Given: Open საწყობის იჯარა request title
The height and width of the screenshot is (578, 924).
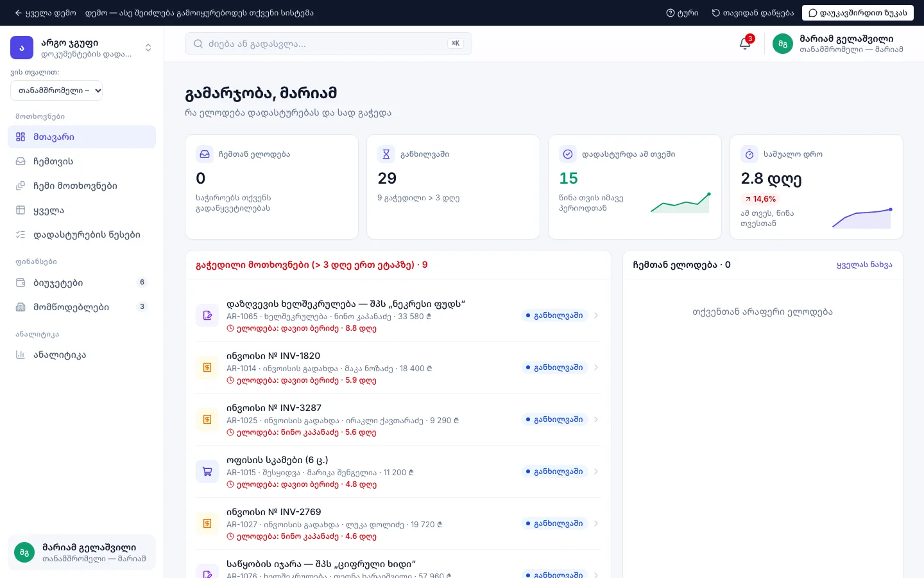Looking at the screenshot, I should pyautogui.click(x=321, y=564).
